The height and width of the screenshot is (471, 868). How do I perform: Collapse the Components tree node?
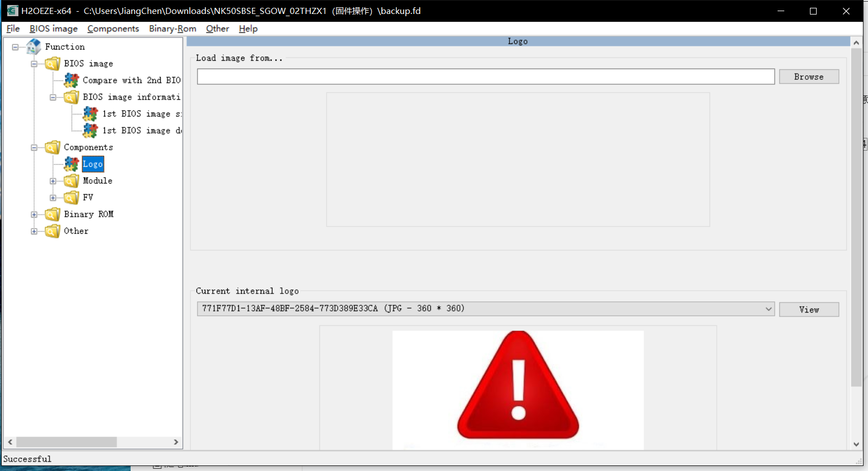point(34,147)
